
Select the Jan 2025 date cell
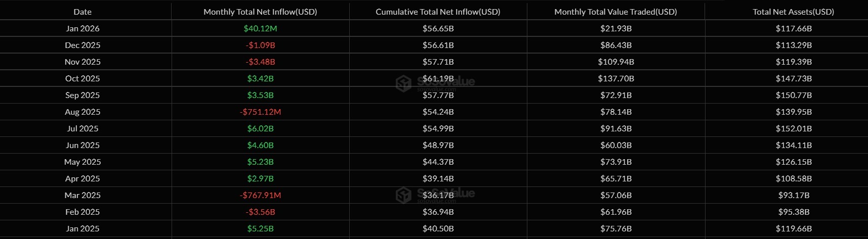82,228
